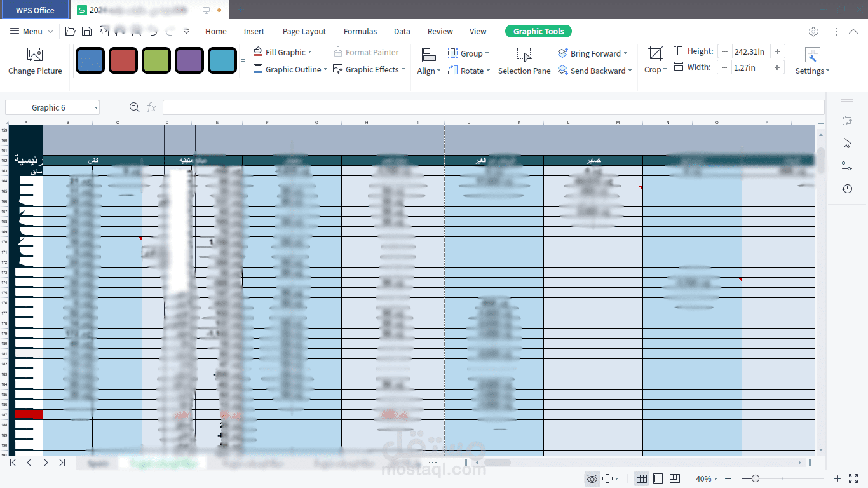
Task: Click the fx insert function icon
Action: pos(151,108)
